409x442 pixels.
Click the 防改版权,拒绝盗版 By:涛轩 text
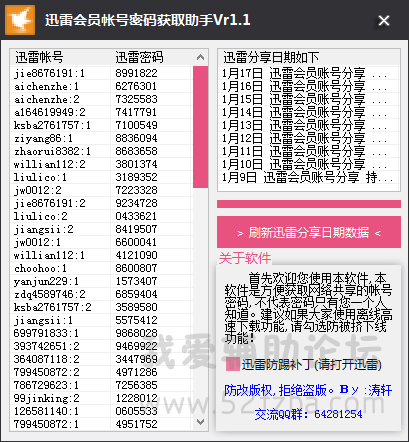tap(308, 390)
